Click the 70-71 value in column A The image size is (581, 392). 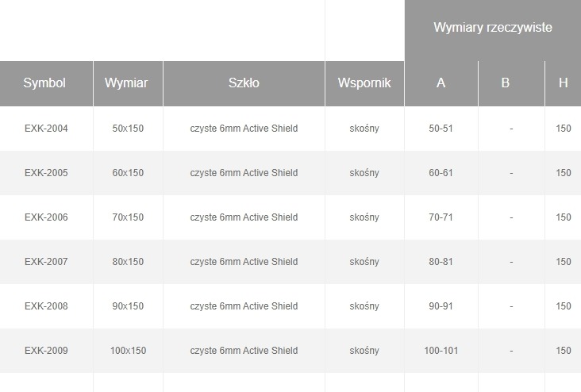coord(441,217)
